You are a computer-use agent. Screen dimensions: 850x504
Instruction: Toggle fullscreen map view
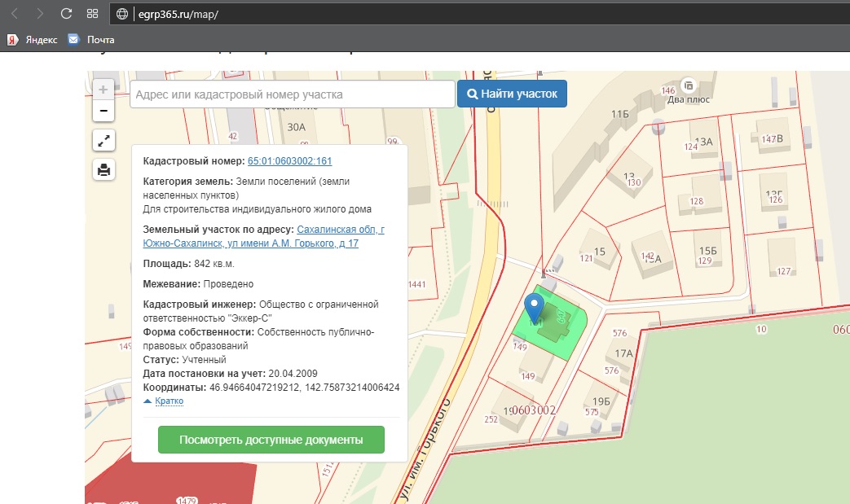tap(103, 141)
